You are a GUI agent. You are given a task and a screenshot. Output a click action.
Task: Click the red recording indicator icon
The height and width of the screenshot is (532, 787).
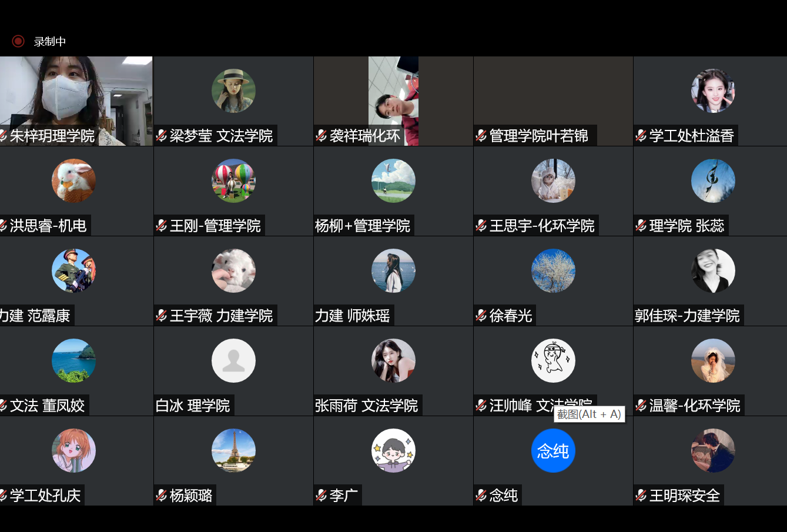(x=18, y=41)
